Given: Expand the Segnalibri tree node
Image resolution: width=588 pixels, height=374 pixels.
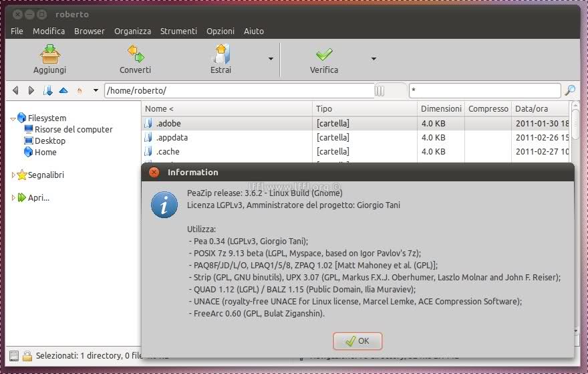Looking at the screenshot, I should point(13,175).
